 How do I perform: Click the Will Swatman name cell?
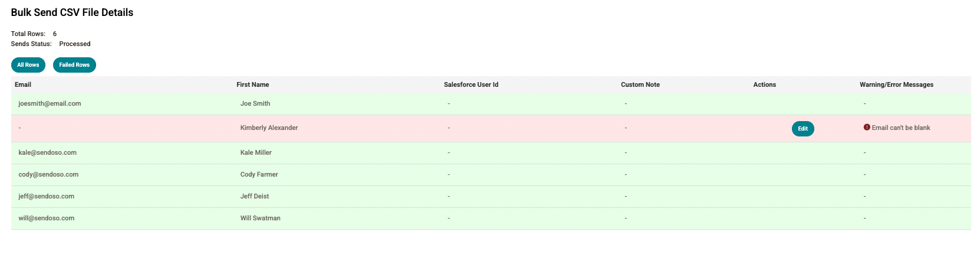(x=260, y=218)
